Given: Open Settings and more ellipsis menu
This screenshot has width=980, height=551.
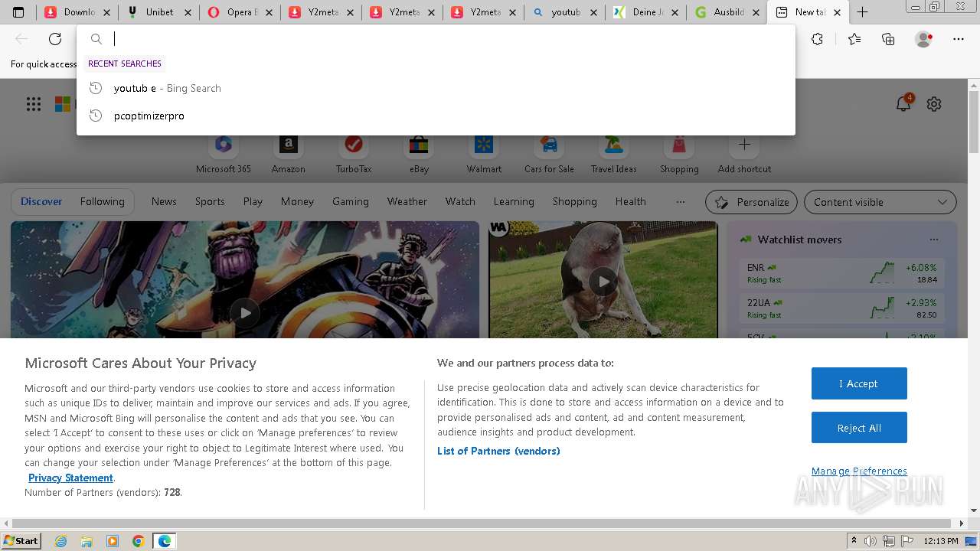Looking at the screenshot, I should pyautogui.click(x=959, y=39).
